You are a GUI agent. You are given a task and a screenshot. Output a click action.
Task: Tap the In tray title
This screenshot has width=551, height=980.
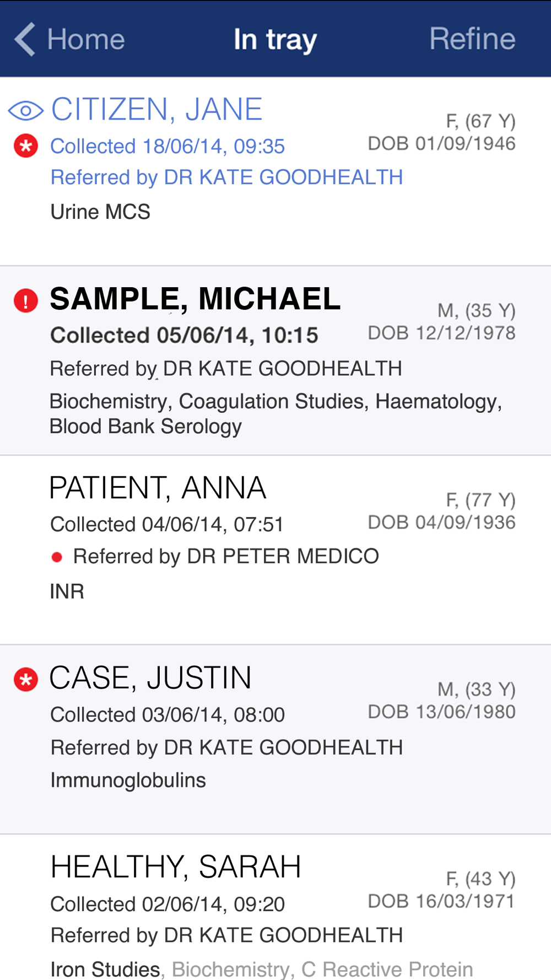(x=275, y=39)
